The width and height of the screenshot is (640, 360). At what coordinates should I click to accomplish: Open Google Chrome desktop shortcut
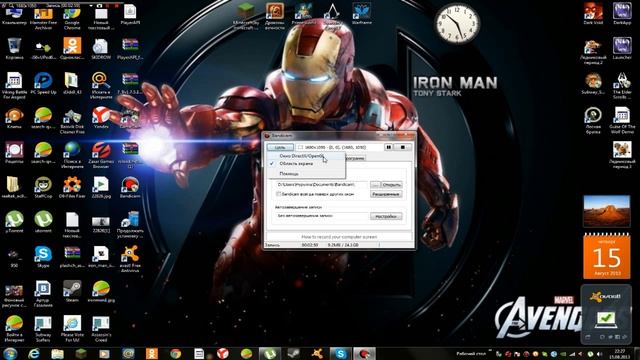[x=72, y=18]
